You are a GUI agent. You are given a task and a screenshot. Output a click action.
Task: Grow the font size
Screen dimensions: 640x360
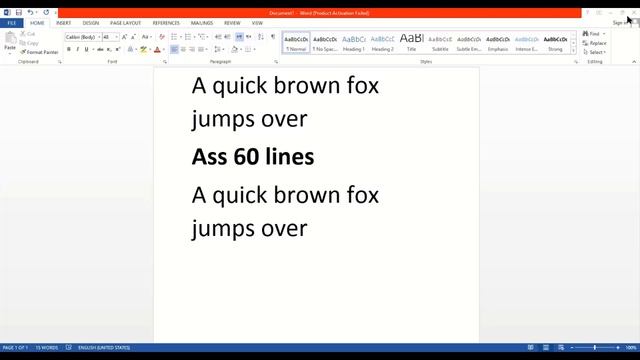coord(124,37)
